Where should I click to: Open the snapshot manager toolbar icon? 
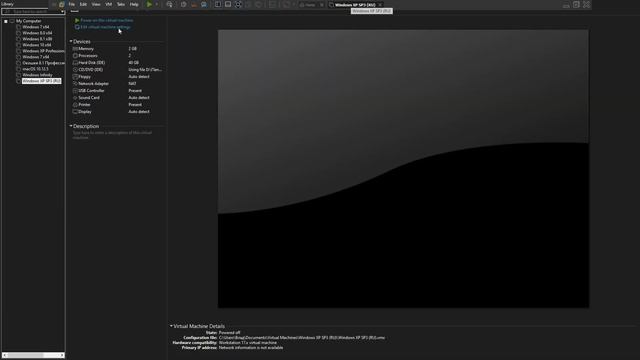[x=204, y=4]
